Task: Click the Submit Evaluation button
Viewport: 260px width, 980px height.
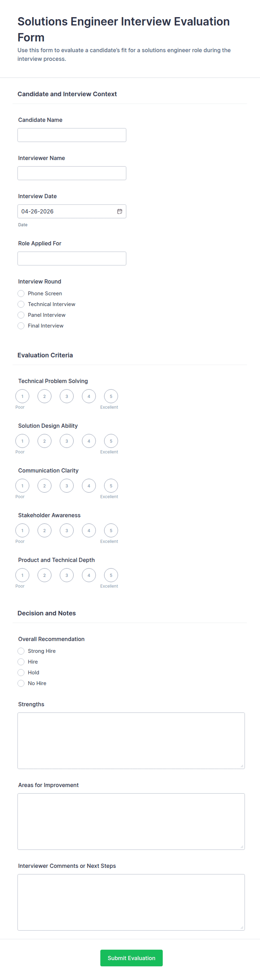Action: click(x=131, y=958)
